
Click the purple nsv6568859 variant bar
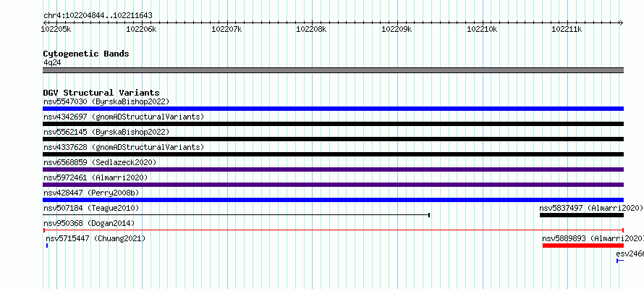pyautogui.click(x=333, y=169)
